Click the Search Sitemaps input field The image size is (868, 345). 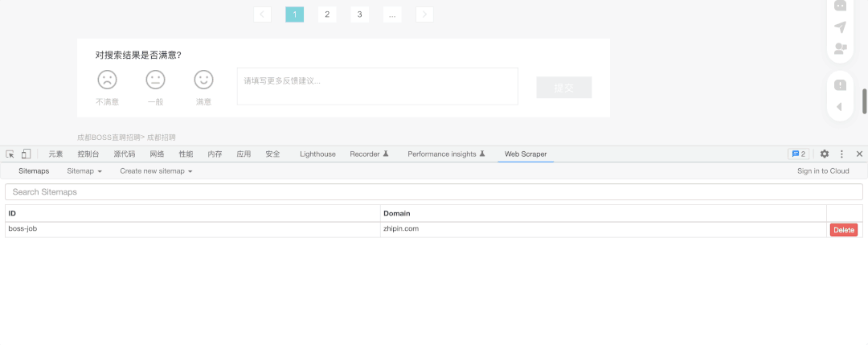[x=434, y=192]
